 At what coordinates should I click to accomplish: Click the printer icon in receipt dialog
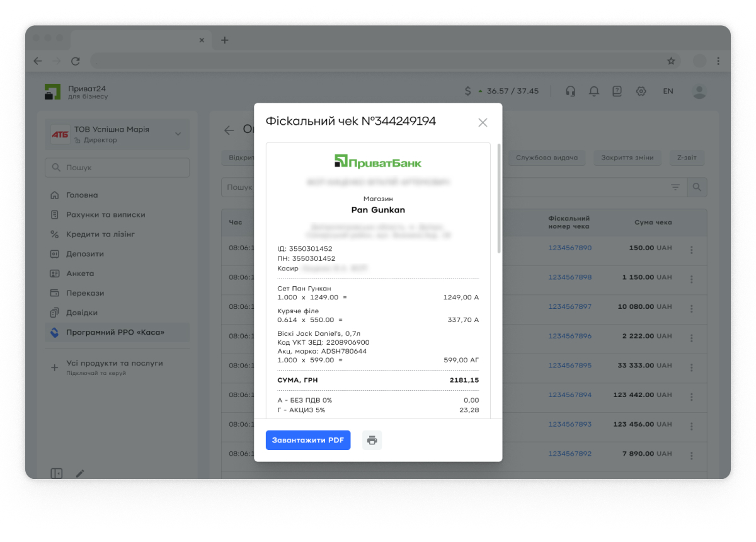tap(372, 440)
